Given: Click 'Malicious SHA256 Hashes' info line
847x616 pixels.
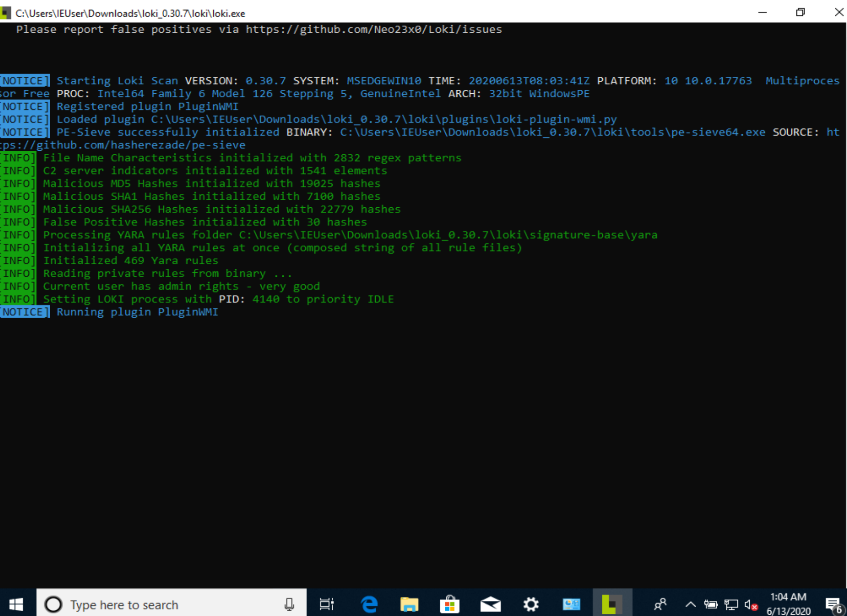Looking at the screenshot, I should [222, 210].
